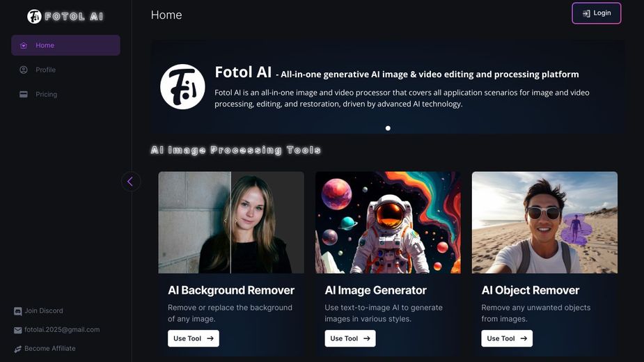This screenshot has width=644, height=362.
Task: Open the astronaut AI Image Generator thumbnail
Action: coord(388,222)
